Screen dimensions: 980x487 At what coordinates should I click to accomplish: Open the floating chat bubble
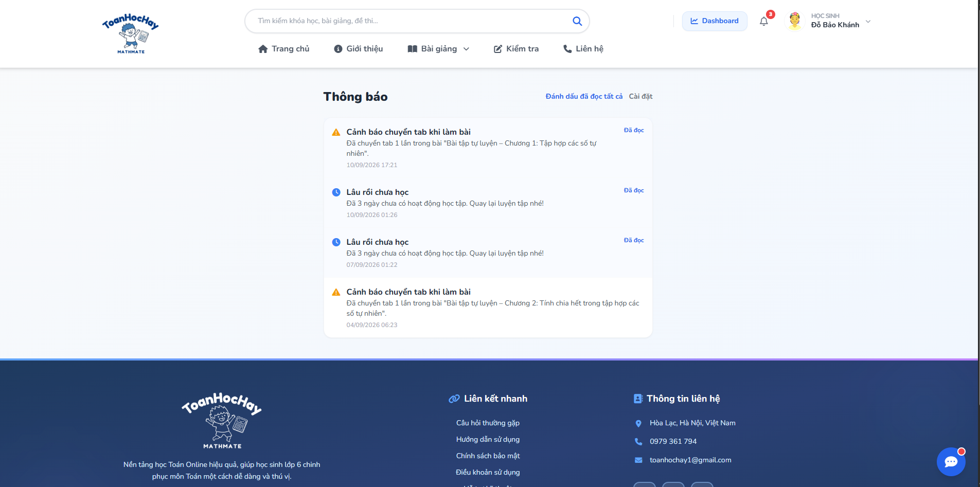tap(951, 461)
